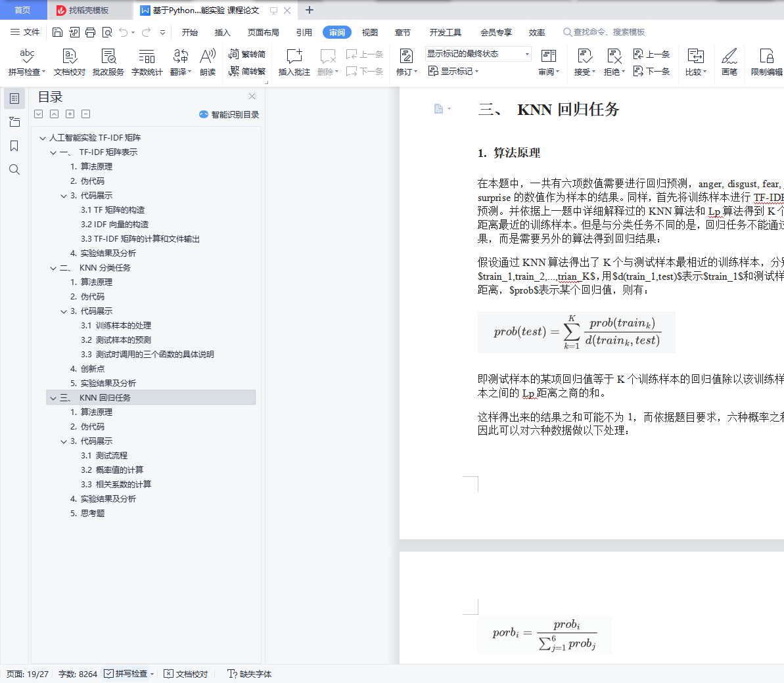Toggle 文档校对 in the status bar
Viewport: 784px width, 683px height.
185,674
